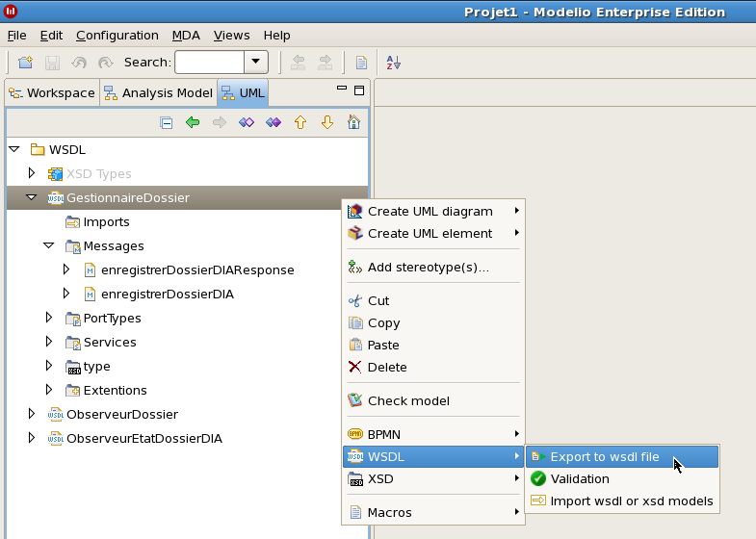Click the collapse all icon in explorer

pyautogui.click(x=166, y=123)
